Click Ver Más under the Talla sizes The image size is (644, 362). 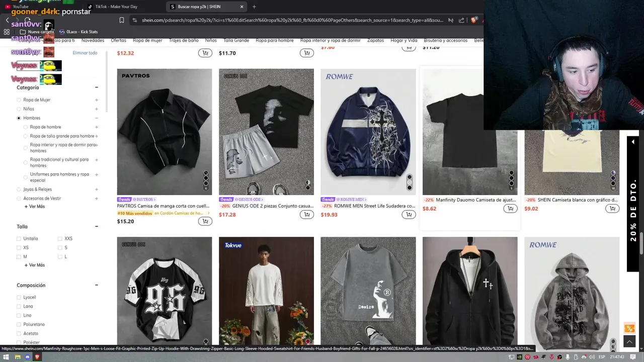(x=34, y=265)
